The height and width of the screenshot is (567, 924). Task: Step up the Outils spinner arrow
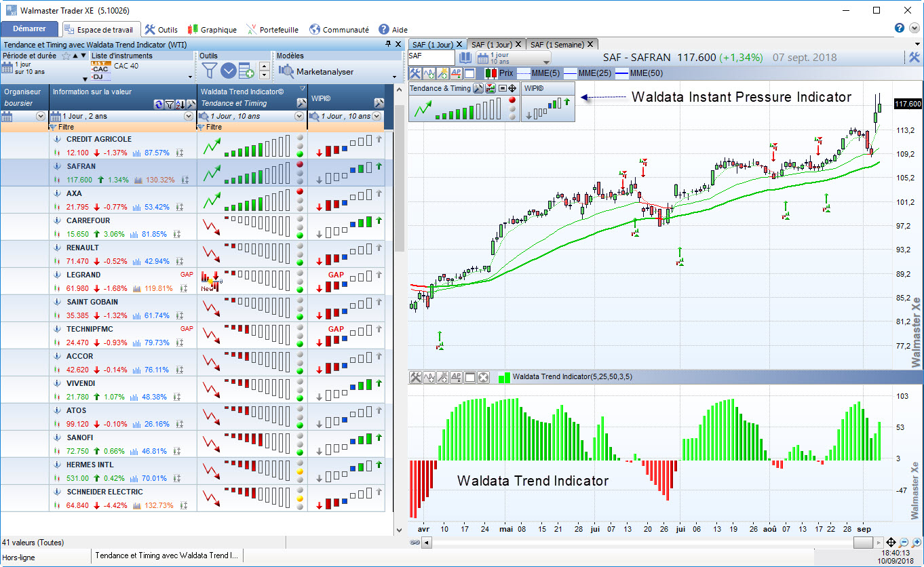pyautogui.click(x=264, y=66)
